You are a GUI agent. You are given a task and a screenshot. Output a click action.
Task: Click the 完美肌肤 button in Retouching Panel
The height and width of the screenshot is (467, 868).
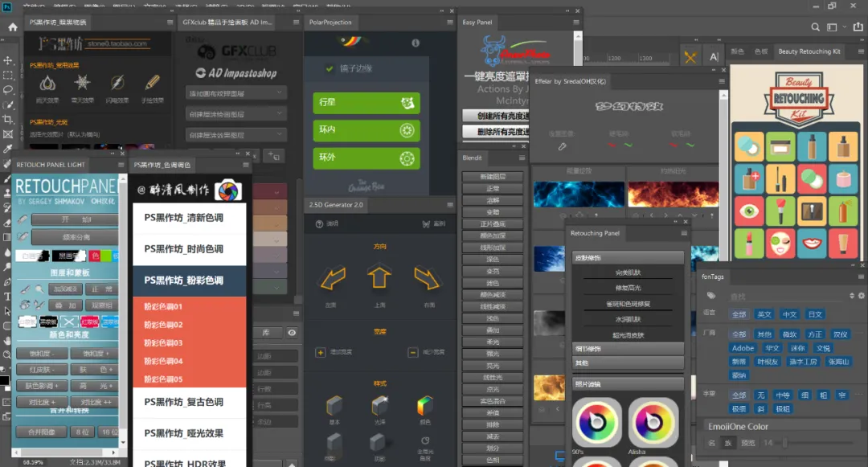628,272
